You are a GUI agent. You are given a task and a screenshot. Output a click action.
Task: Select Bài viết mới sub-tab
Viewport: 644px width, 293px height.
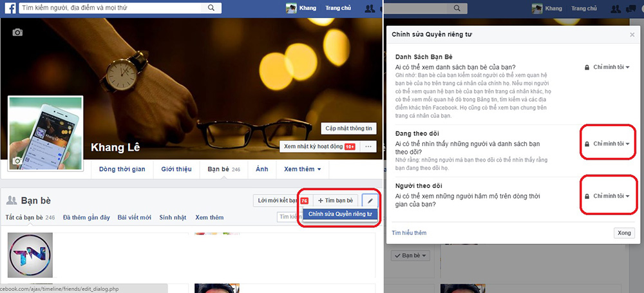135,218
